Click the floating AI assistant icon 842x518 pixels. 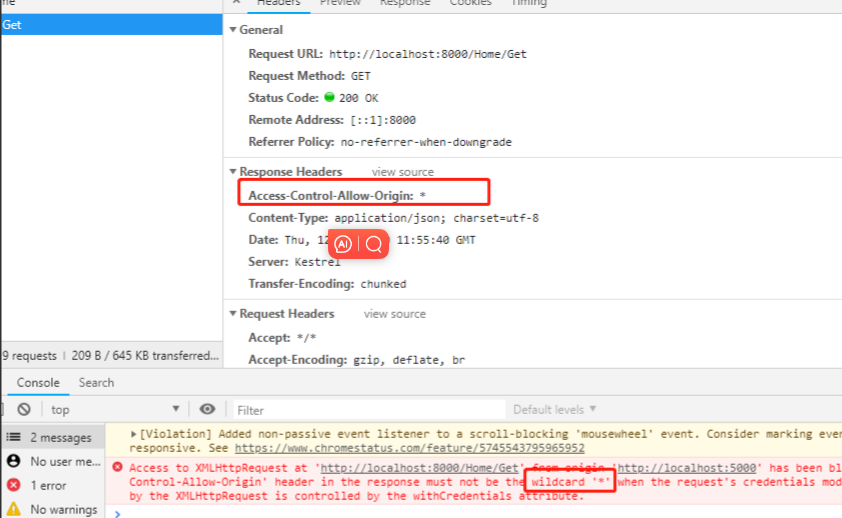pos(343,243)
